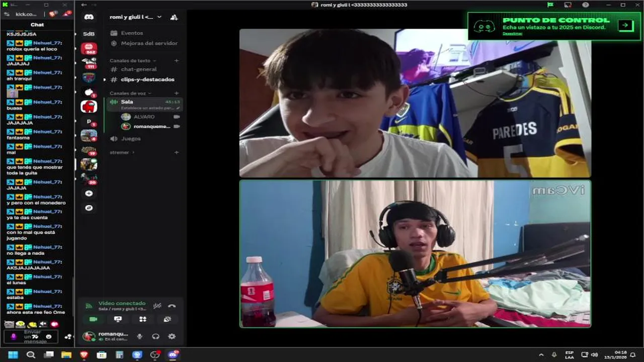
Task: Open emoji picker in Kick chat
Action: (49, 336)
